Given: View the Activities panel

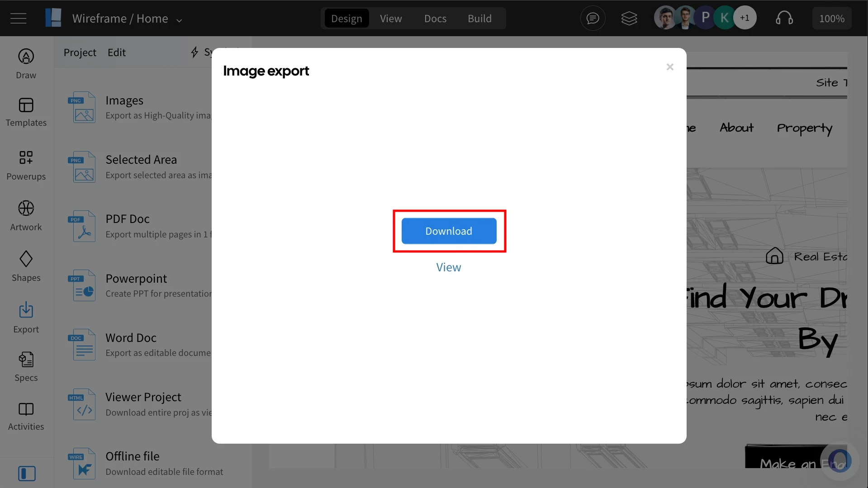Looking at the screenshot, I should coord(26,414).
